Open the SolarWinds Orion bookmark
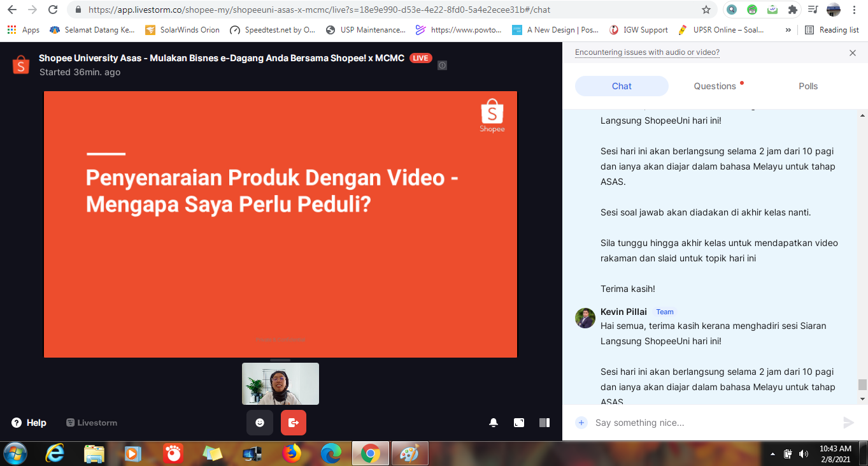The width and height of the screenshot is (868, 466). coord(182,30)
